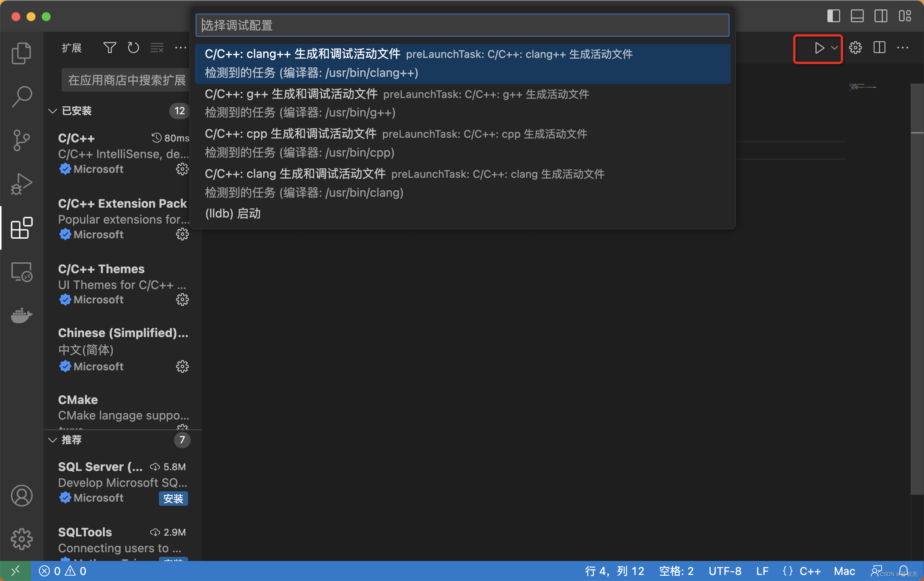
Task: Customize layout from title bar
Action: 904,16
